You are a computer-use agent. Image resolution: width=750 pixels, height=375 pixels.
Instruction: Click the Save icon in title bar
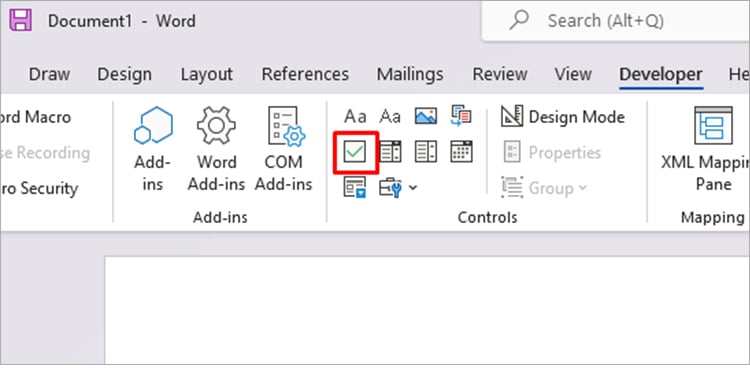(x=21, y=21)
